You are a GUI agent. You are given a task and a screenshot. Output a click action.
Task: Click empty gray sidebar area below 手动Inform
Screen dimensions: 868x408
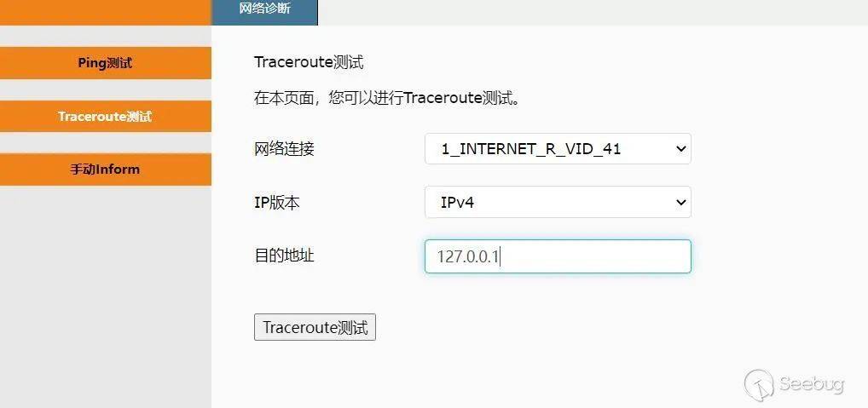coord(105,296)
